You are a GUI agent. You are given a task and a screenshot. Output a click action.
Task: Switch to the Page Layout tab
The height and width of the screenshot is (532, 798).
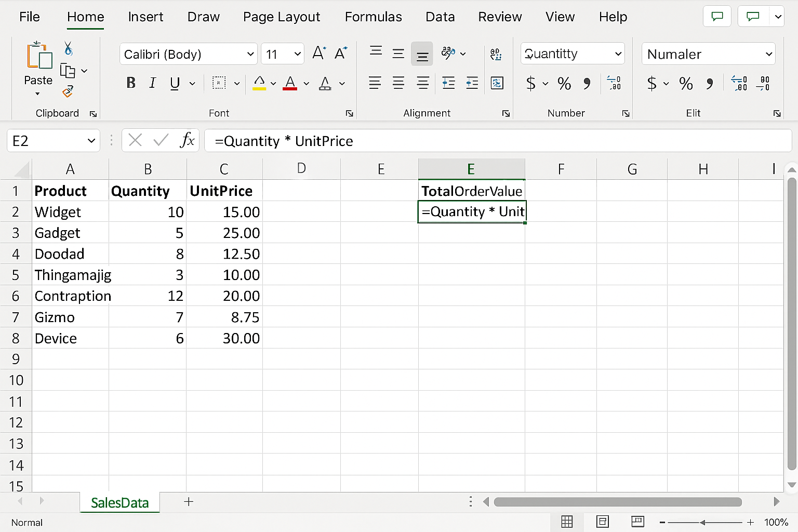click(282, 17)
